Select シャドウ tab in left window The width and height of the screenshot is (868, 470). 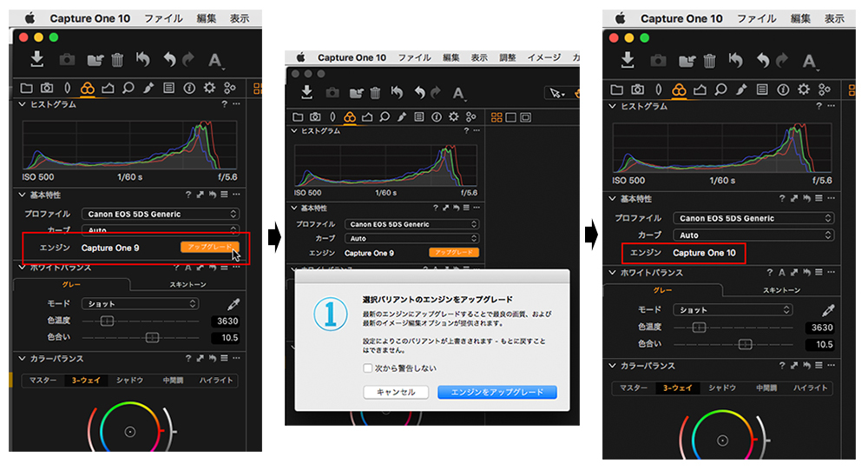click(129, 381)
